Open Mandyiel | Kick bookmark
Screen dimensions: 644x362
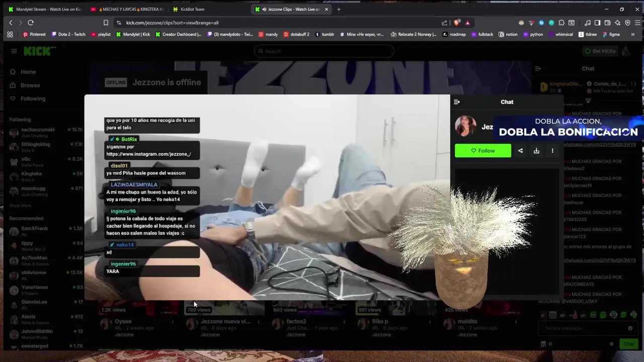[x=133, y=35]
